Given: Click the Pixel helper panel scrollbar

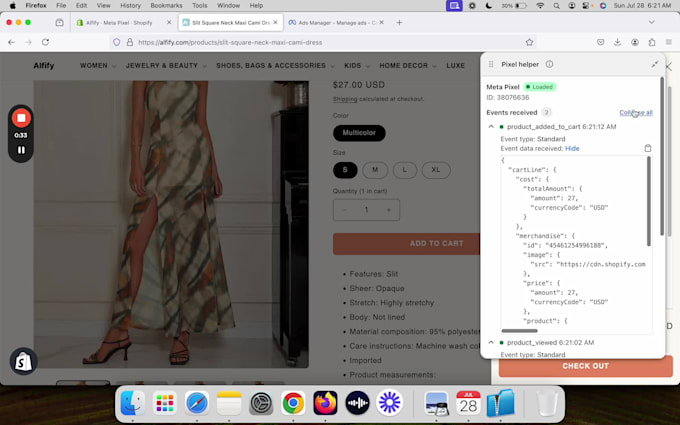Looking at the screenshot, I should [x=662, y=156].
